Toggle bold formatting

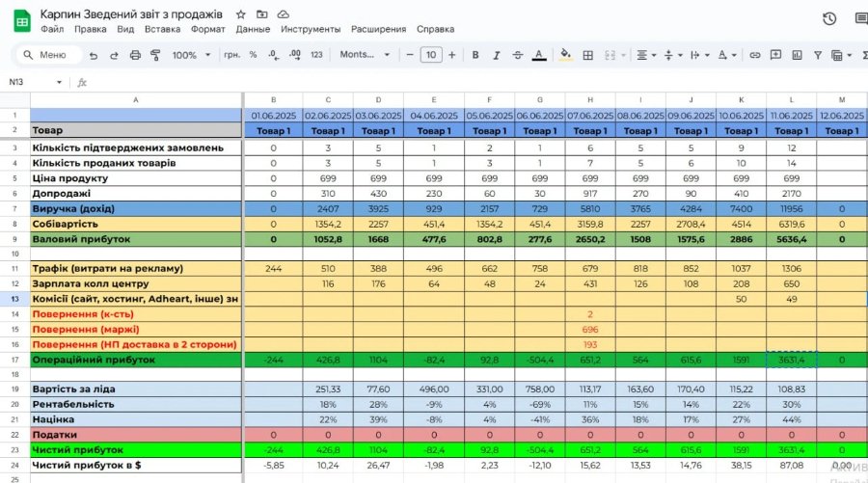474,55
